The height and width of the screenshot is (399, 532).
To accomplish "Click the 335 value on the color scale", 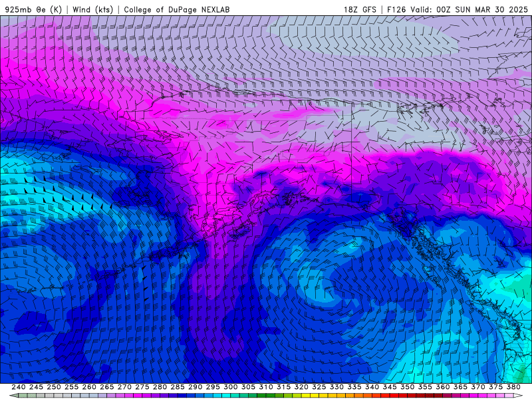I will 354,387.
